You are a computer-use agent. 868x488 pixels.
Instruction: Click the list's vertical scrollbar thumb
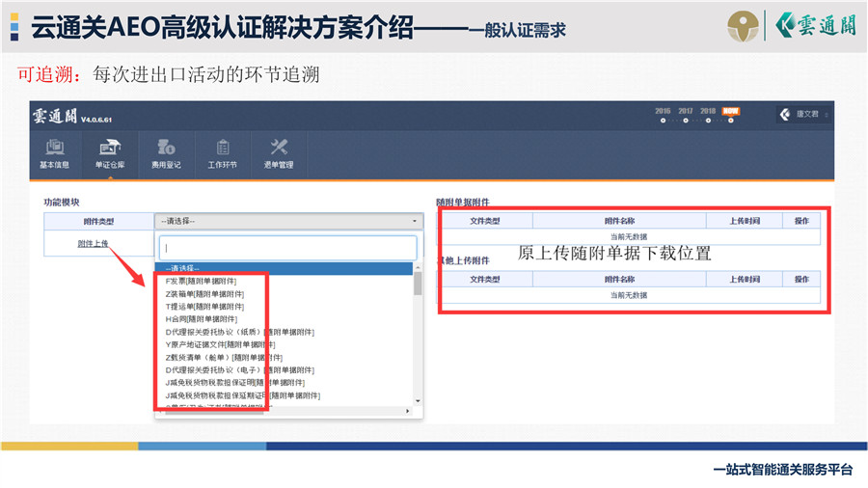[418, 284]
